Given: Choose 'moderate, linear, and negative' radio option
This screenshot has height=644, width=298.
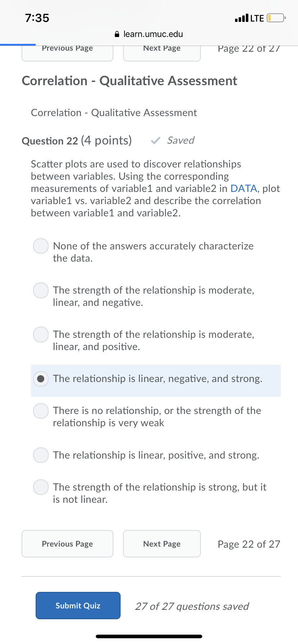Looking at the screenshot, I should click(x=41, y=290).
